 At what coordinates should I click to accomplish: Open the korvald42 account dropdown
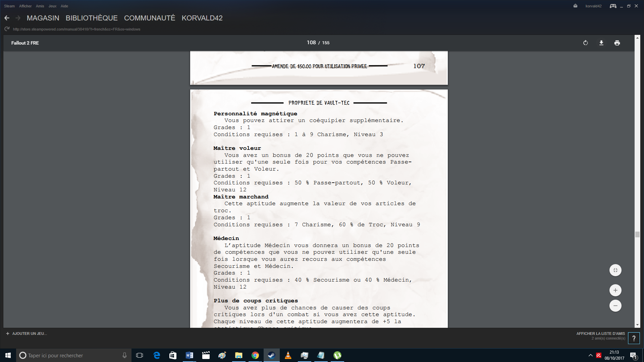point(593,6)
